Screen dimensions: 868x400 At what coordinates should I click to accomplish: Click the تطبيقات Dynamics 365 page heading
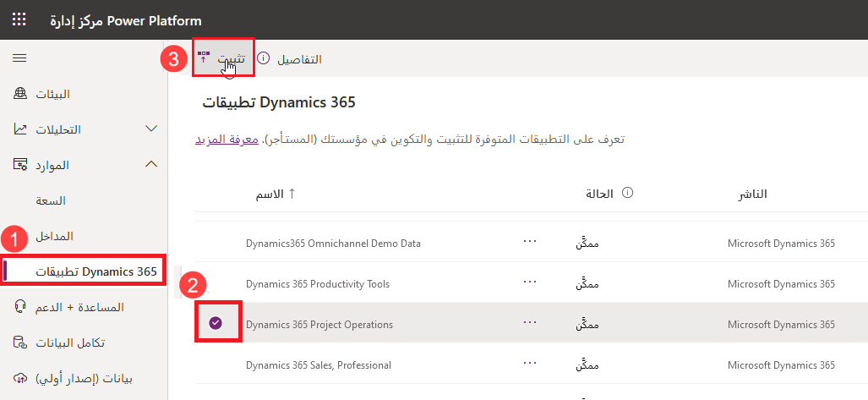(278, 102)
